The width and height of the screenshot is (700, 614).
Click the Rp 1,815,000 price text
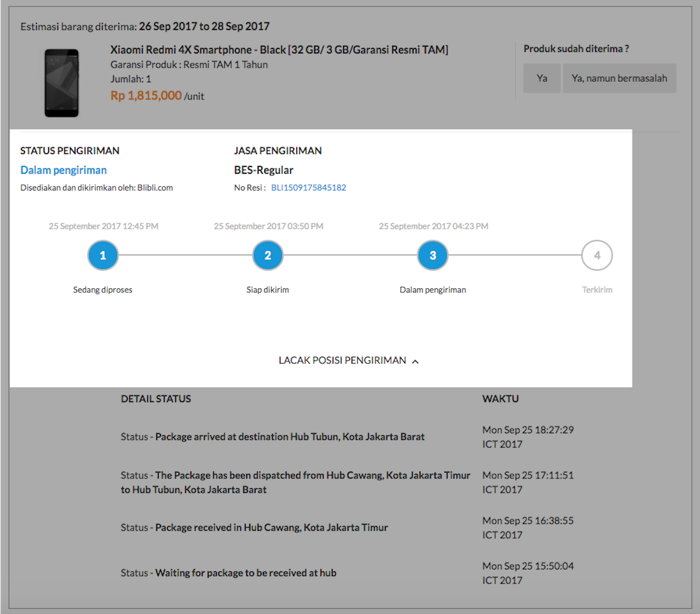[146, 95]
